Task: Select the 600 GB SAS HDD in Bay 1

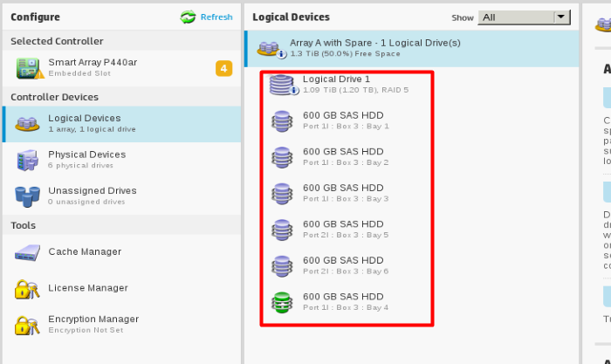Action: click(345, 120)
